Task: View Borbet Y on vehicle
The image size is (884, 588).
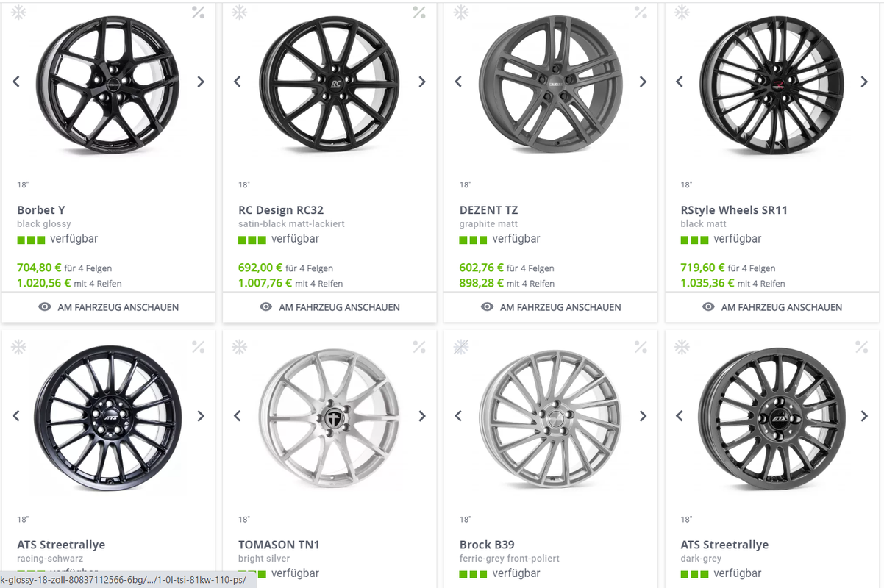Action: pyautogui.click(x=108, y=307)
